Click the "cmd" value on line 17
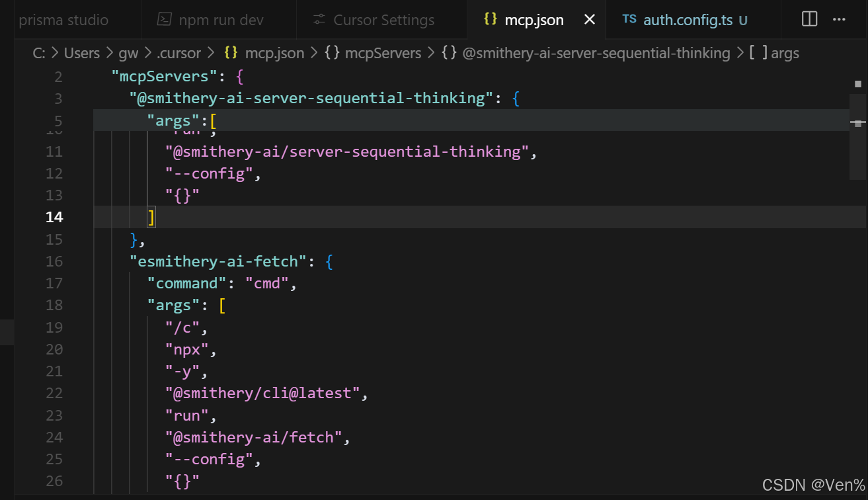The image size is (868, 500). (x=267, y=283)
